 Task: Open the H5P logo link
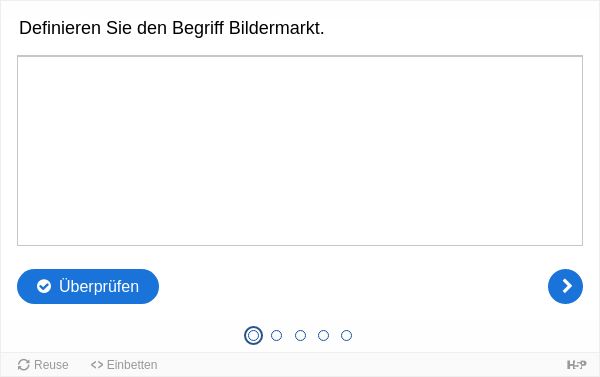click(576, 365)
